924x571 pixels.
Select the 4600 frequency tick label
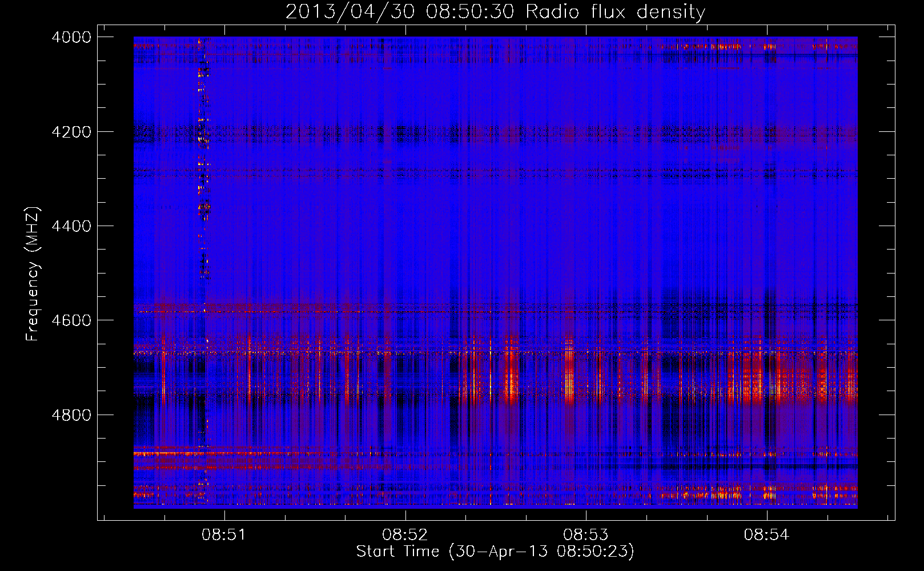tap(71, 320)
